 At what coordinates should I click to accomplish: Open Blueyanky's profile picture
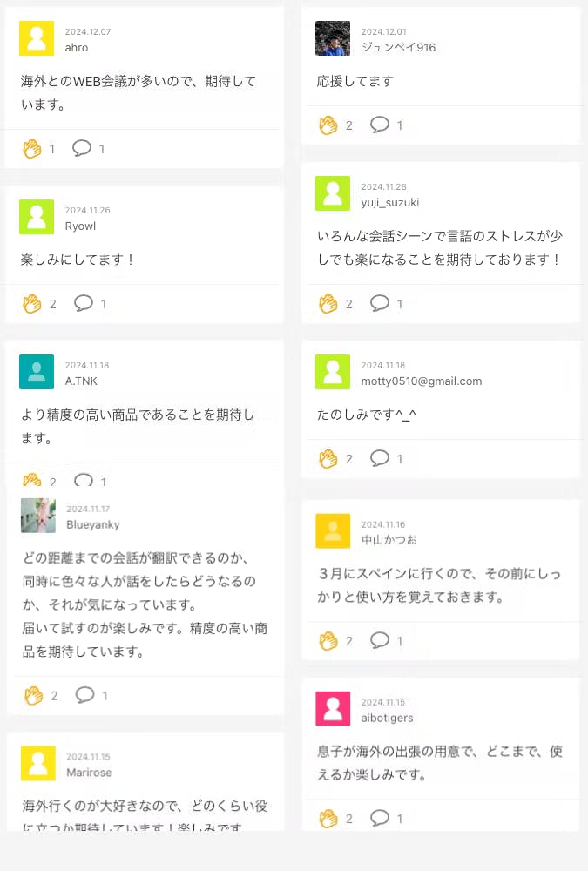[38, 516]
